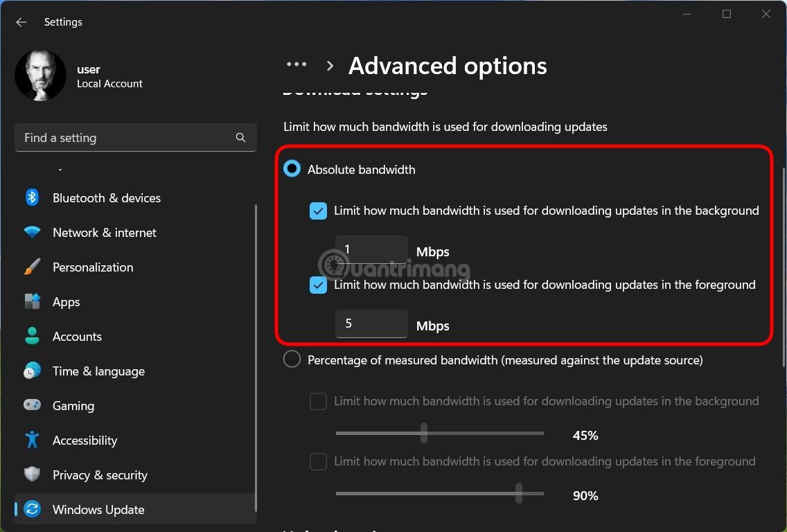
Task: Open the Network & internet wifi icon
Action: click(x=32, y=232)
